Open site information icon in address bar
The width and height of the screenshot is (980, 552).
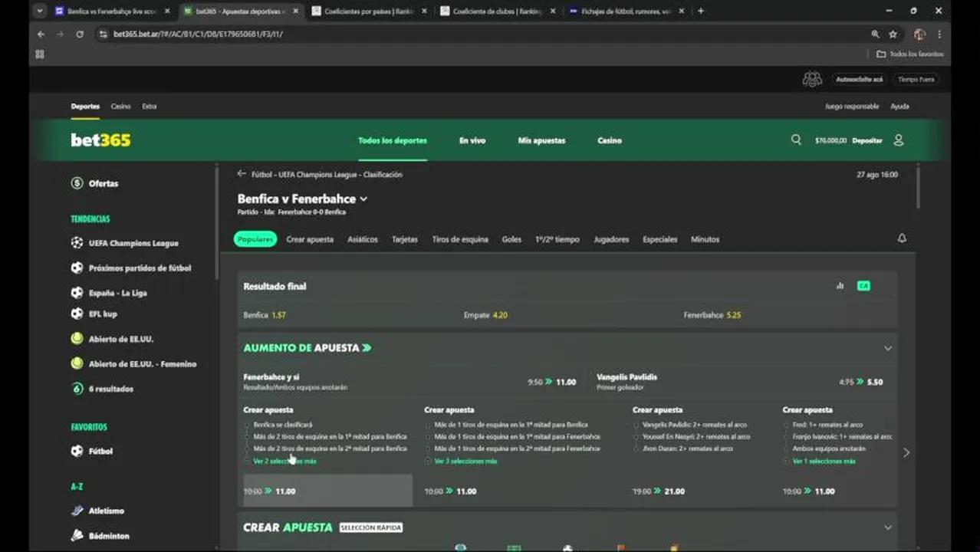click(103, 34)
